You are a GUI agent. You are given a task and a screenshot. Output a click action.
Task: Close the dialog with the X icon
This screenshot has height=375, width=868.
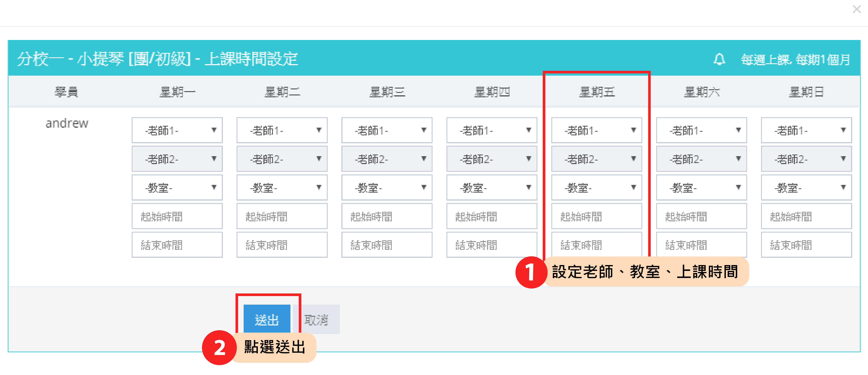tap(857, 9)
